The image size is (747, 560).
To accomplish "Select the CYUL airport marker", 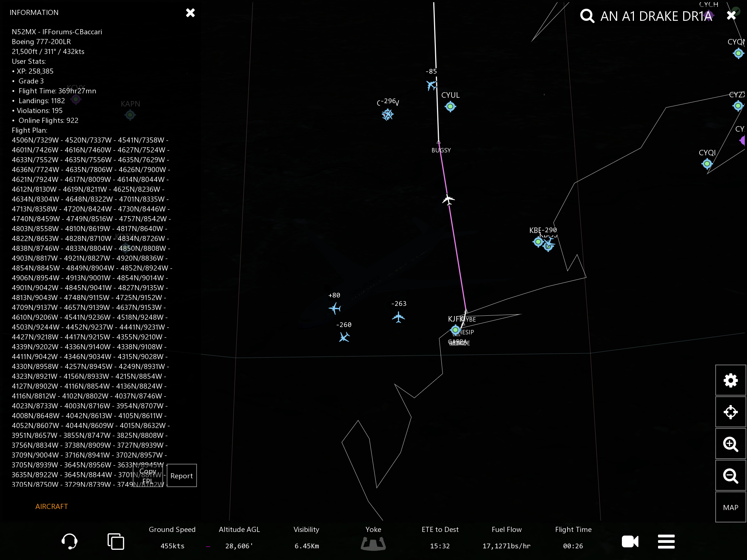I will (450, 106).
